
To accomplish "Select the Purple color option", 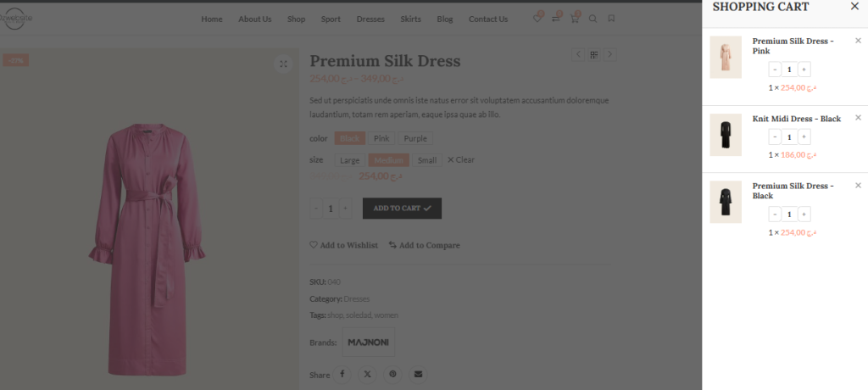I will (x=415, y=138).
